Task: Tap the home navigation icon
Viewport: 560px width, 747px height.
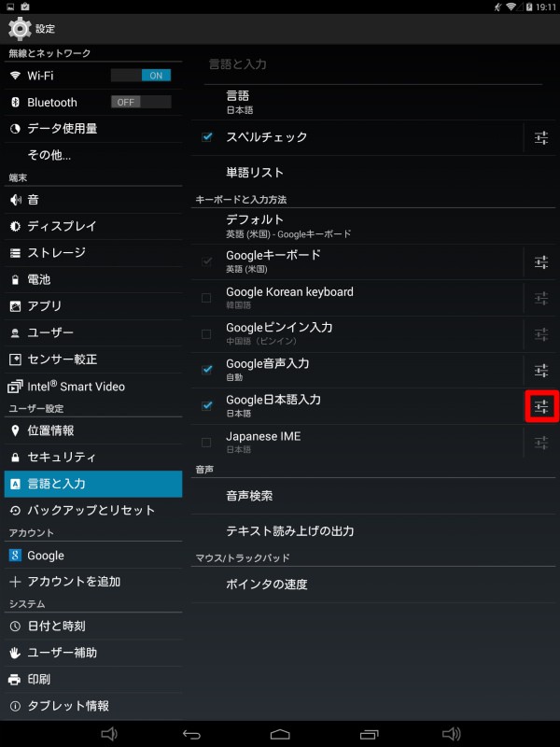Action: tap(280, 734)
